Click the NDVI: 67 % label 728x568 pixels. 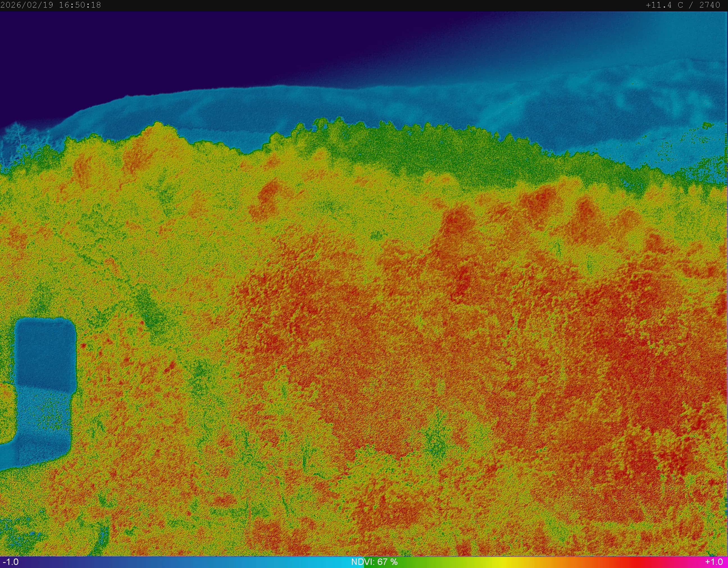[374, 562]
